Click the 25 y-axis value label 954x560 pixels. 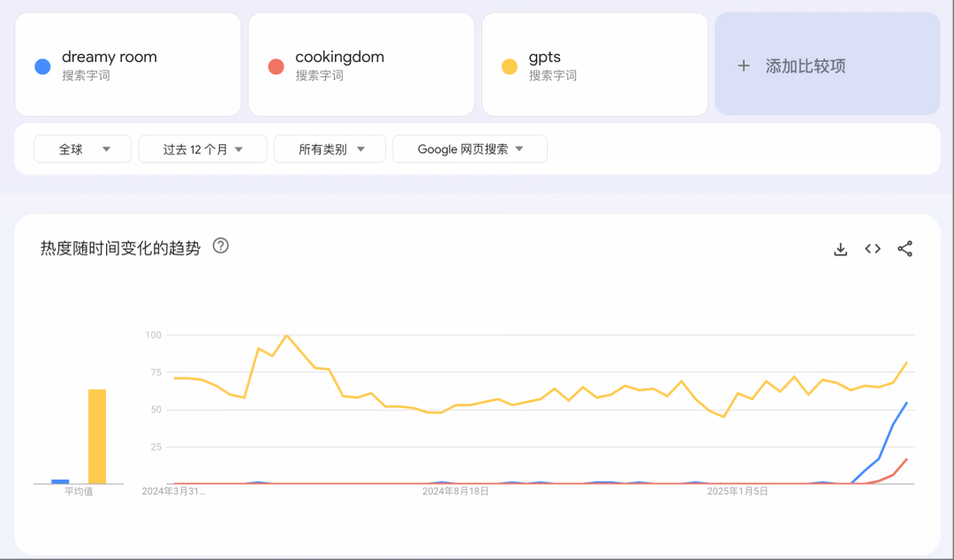pyautogui.click(x=155, y=447)
